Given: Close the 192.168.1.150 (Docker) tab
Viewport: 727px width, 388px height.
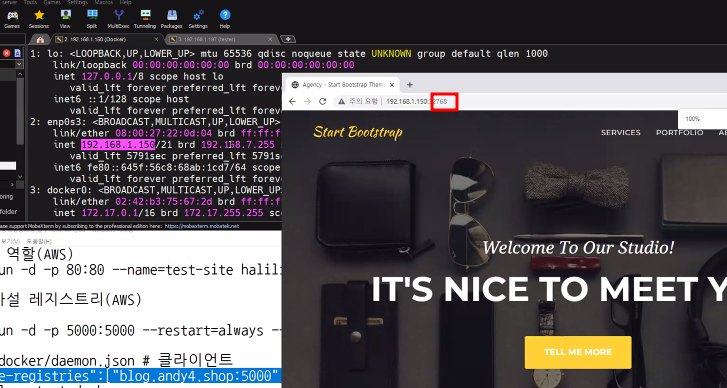Looking at the screenshot, I should click(x=156, y=39).
